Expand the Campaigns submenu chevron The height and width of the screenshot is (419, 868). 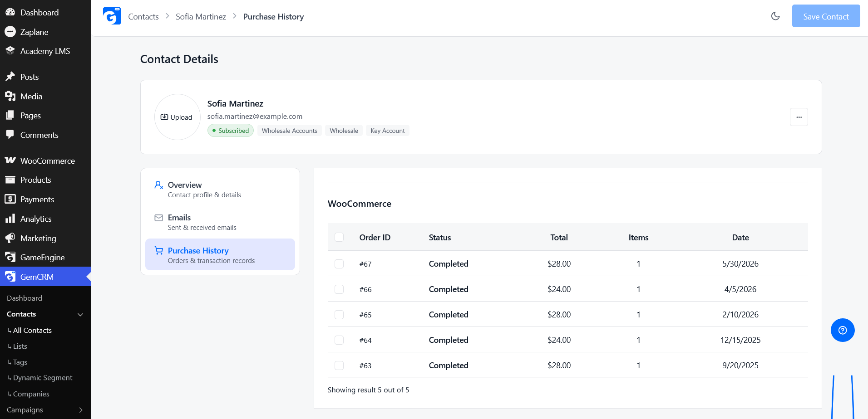point(81,410)
